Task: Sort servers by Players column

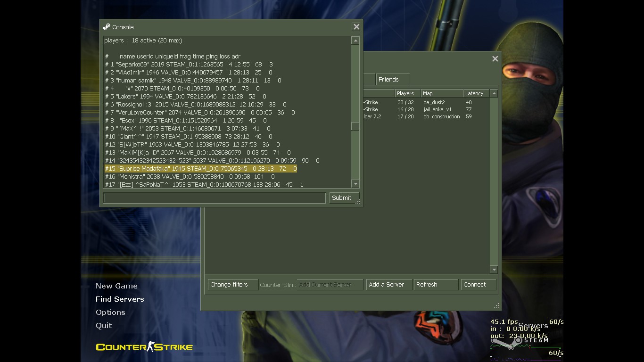Action: (x=408, y=93)
